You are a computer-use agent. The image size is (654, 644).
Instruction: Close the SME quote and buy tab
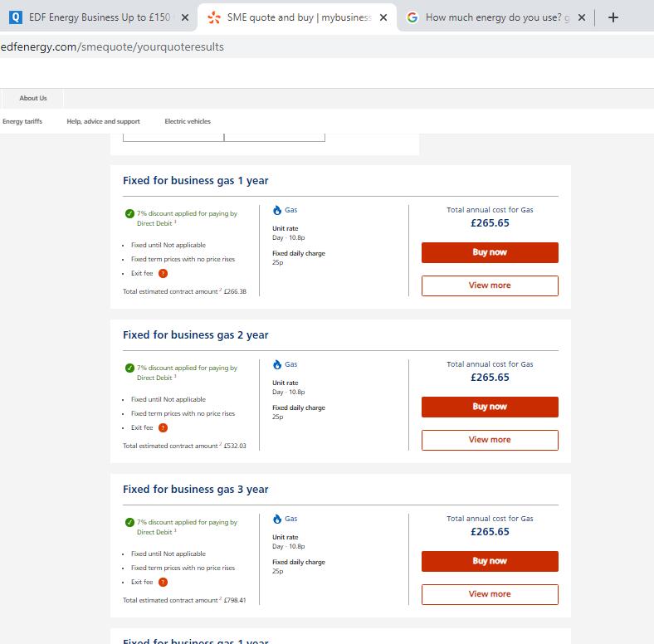coord(383,17)
